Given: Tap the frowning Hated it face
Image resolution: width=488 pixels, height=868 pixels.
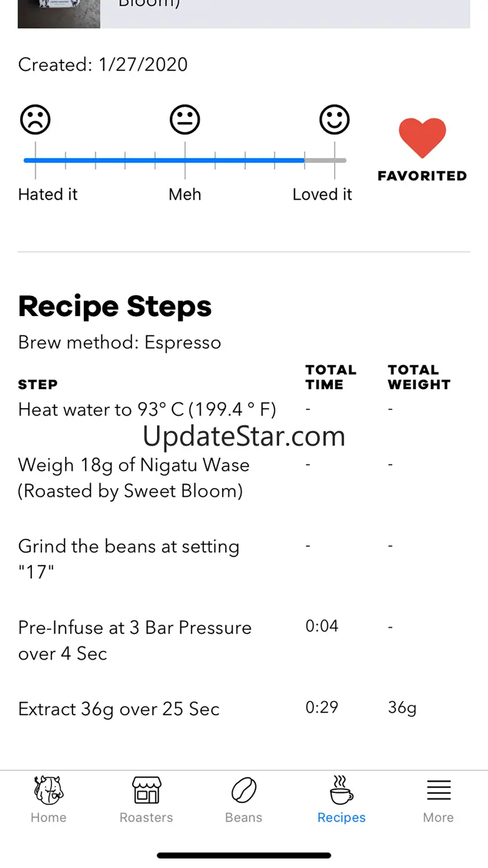Looking at the screenshot, I should [x=35, y=120].
